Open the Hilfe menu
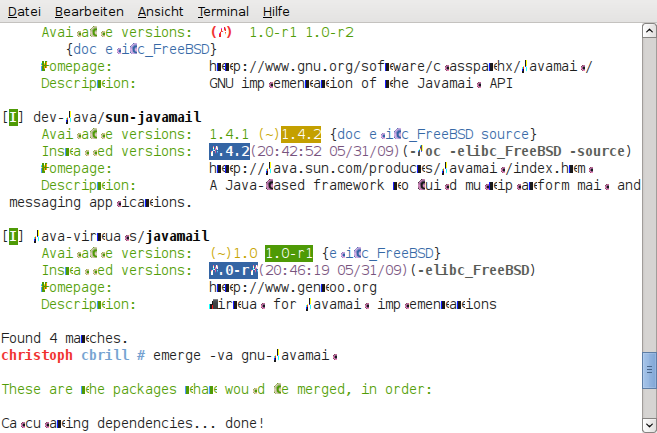Image resolution: width=657 pixels, height=433 pixels. tap(276, 11)
